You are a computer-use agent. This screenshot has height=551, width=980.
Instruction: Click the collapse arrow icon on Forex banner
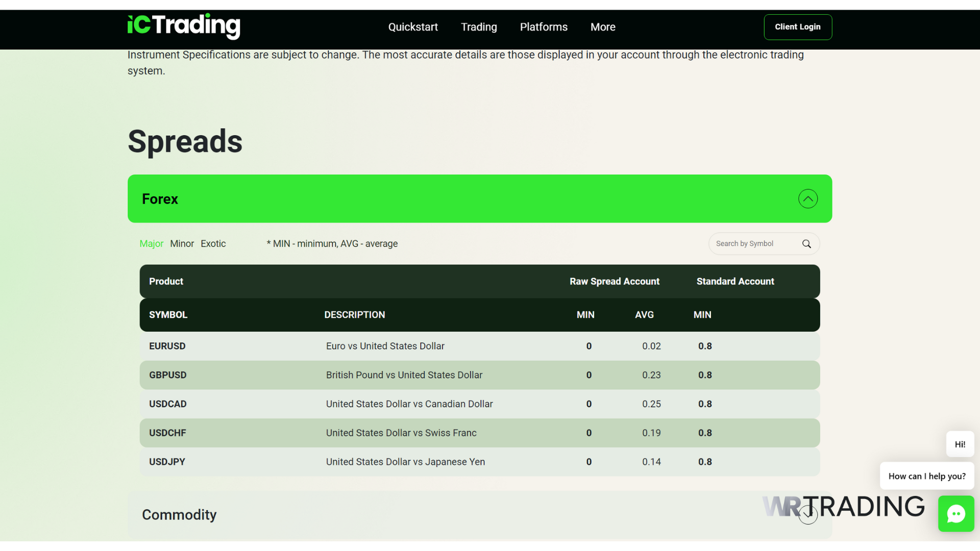tap(808, 198)
